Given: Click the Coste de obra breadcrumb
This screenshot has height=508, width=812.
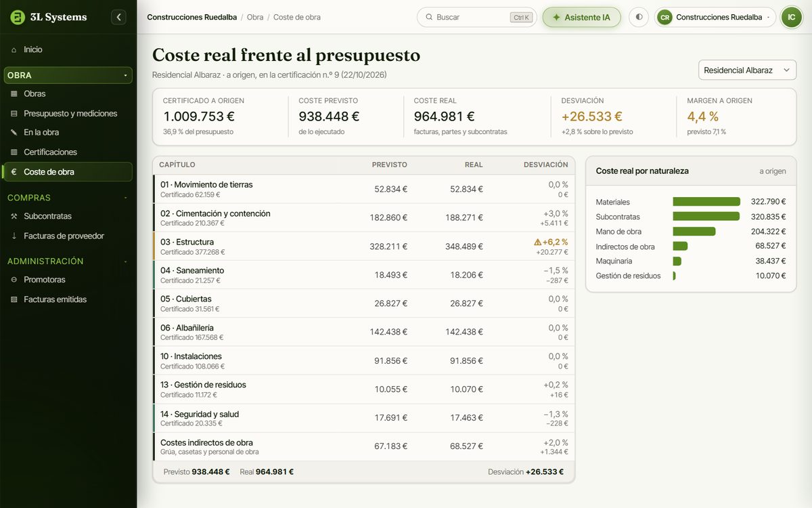Looking at the screenshot, I should click(x=297, y=17).
